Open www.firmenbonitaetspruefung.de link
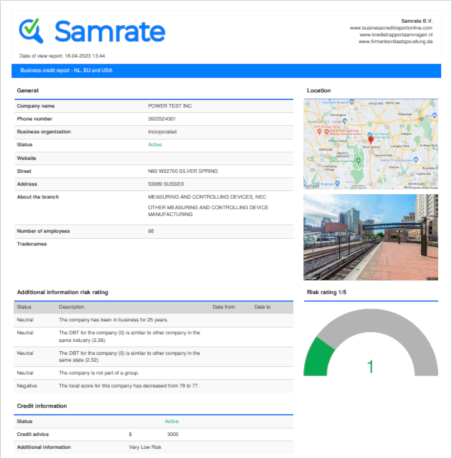The width and height of the screenshot is (452, 458). point(395,42)
